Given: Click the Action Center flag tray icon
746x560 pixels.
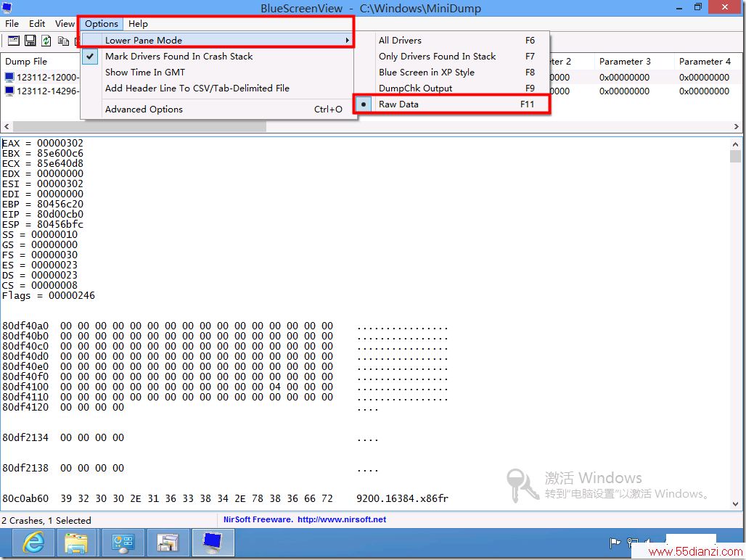Looking at the screenshot, I should (615, 543).
